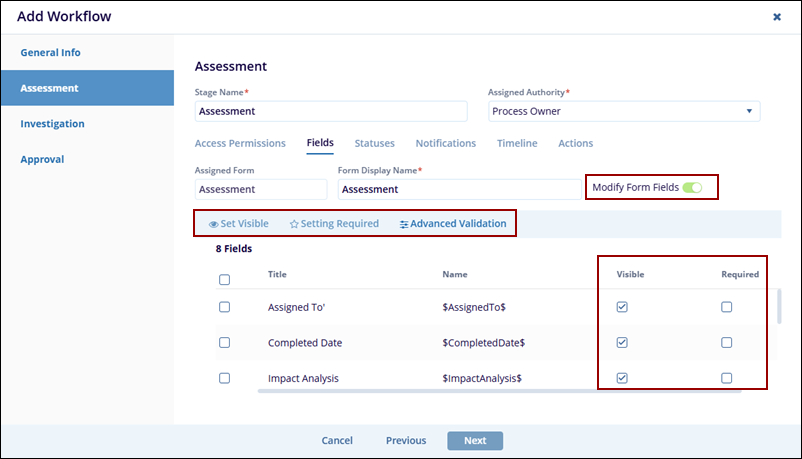
Task: Open General Info workflow section
Action: pos(50,52)
